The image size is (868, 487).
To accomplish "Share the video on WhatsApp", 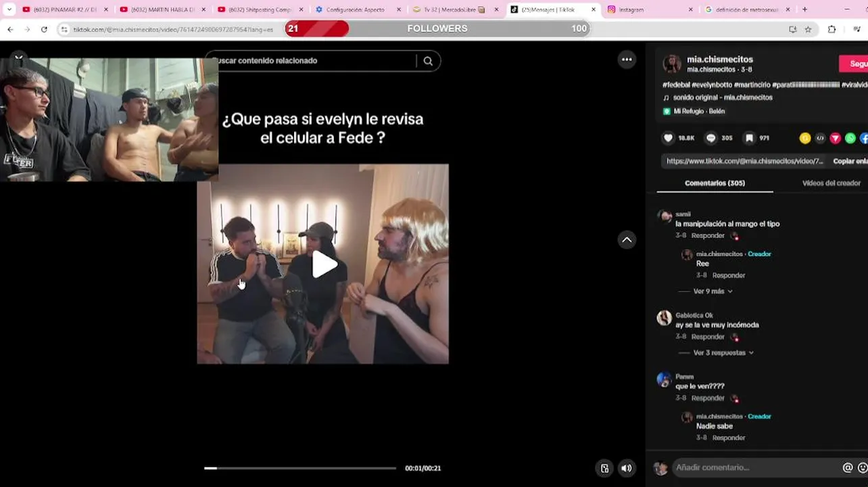I will pyautogui.click(x=850, y=138).
